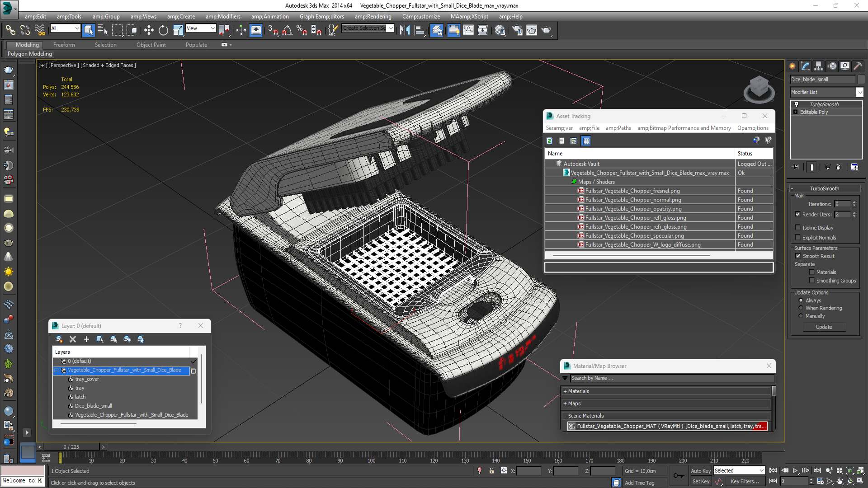
Task: Enable Separate by Materials checkbox
Action: 812,272
